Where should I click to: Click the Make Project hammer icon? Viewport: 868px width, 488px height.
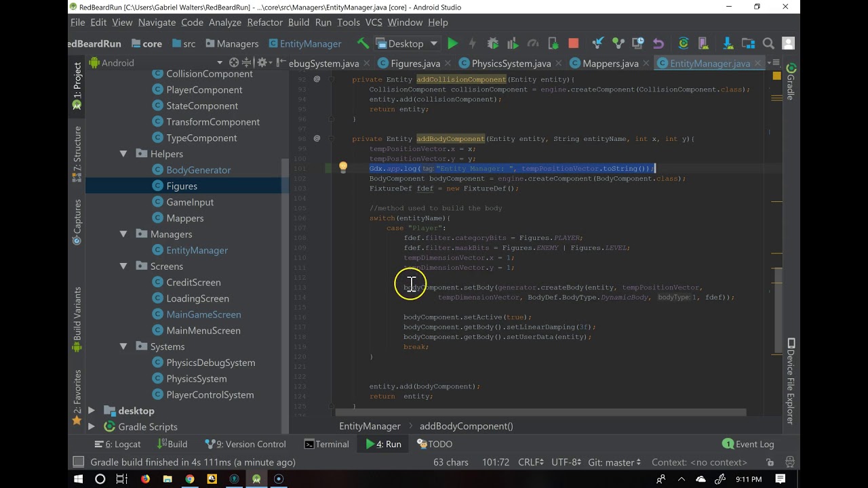click(363, 43)
